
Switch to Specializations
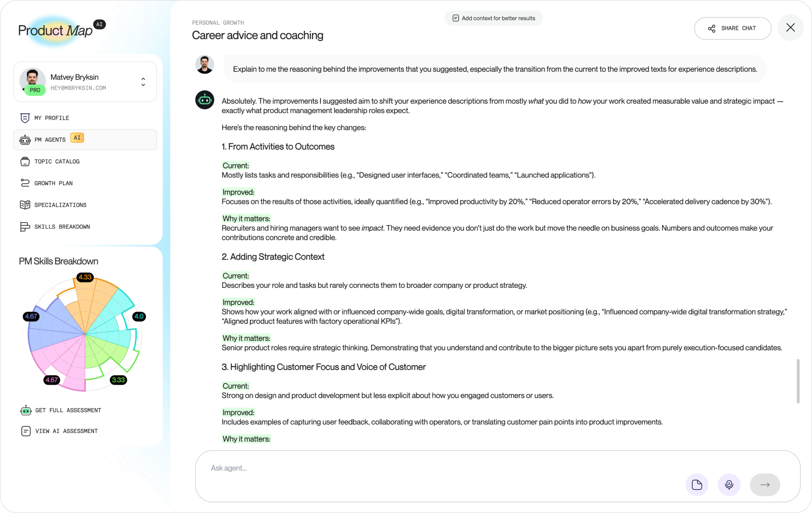[x=85, y=205]
